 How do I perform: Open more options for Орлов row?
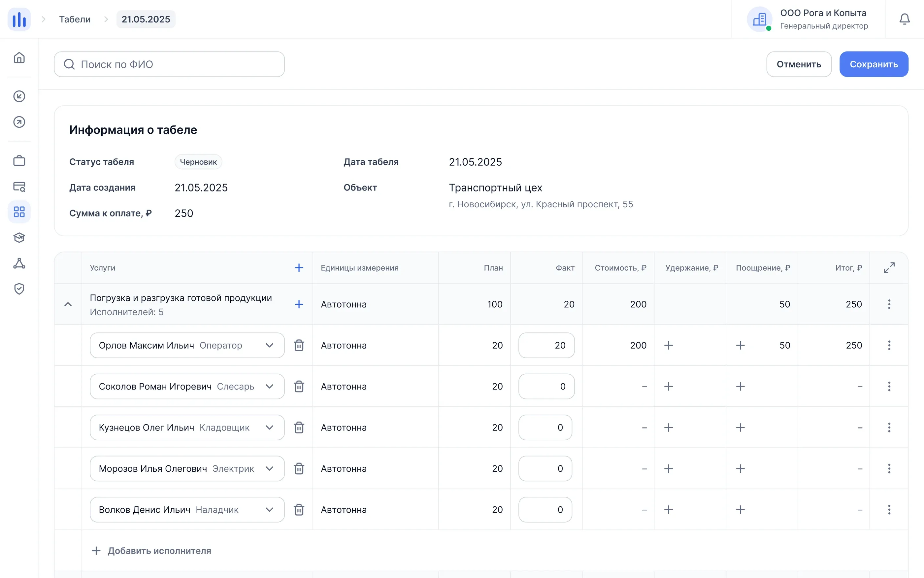coord(889,345)
